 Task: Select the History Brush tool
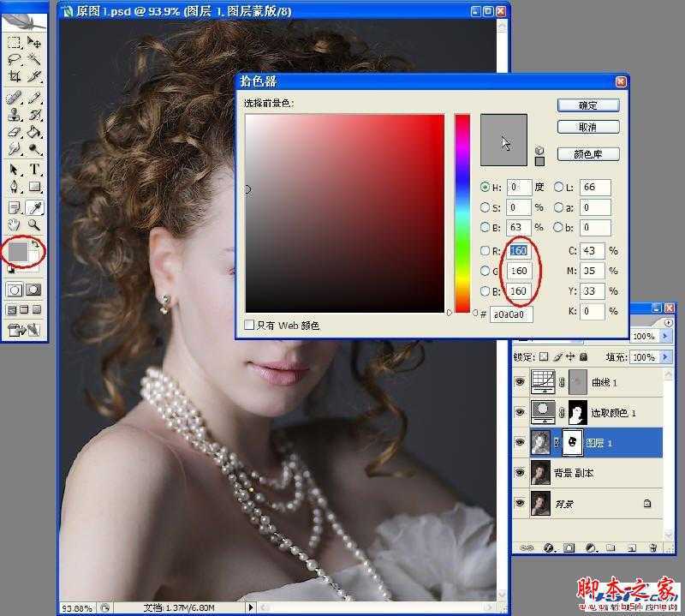pyautogui.click(x=34, y=115)
